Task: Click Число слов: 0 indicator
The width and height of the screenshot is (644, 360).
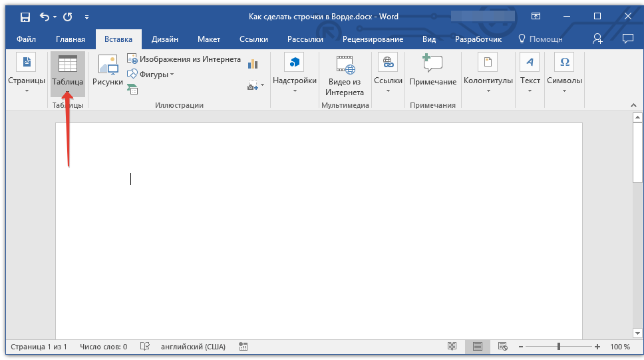Action: click(104, 347)
